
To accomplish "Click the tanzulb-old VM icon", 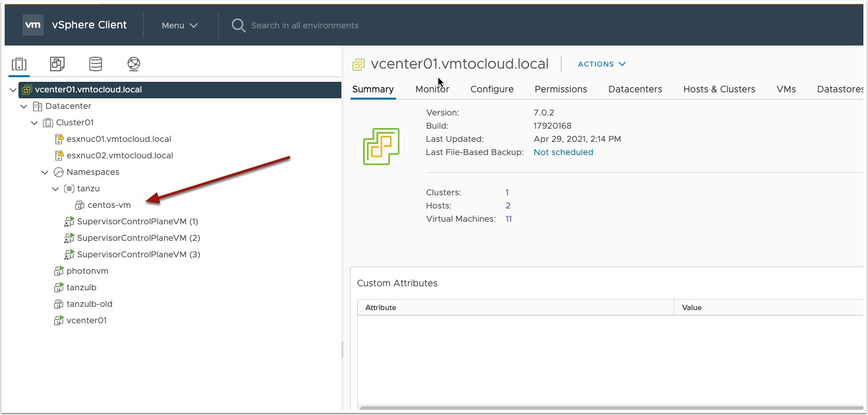I will point(59,304).
